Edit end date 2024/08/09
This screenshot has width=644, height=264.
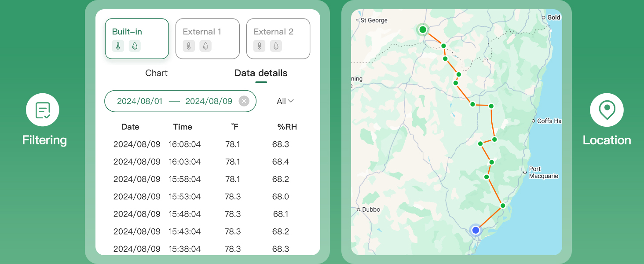209,101
